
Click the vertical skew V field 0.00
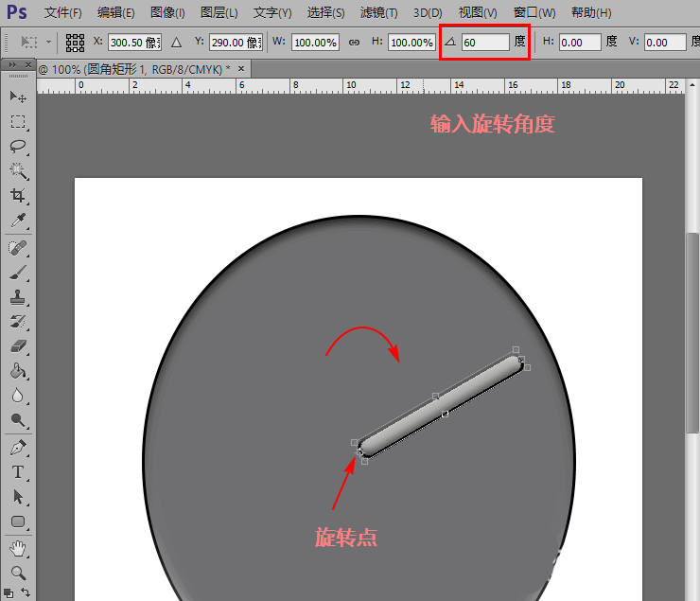click(665, 43)
